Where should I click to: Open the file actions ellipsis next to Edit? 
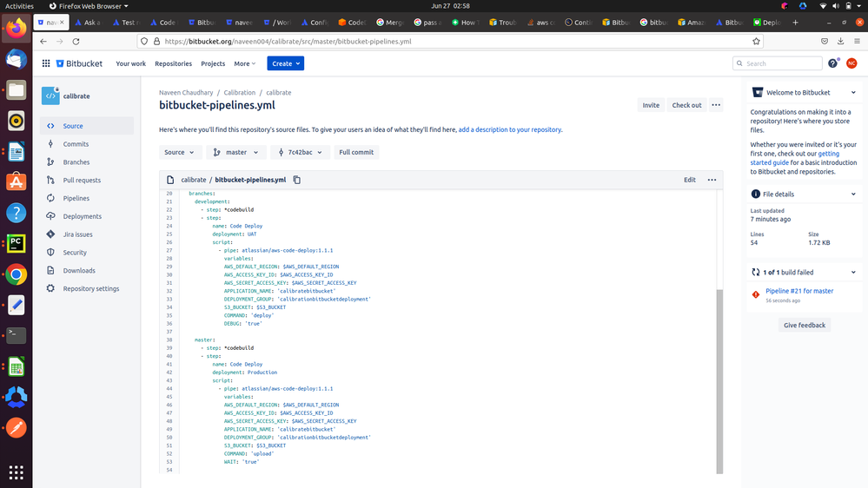tap(712, 180)
